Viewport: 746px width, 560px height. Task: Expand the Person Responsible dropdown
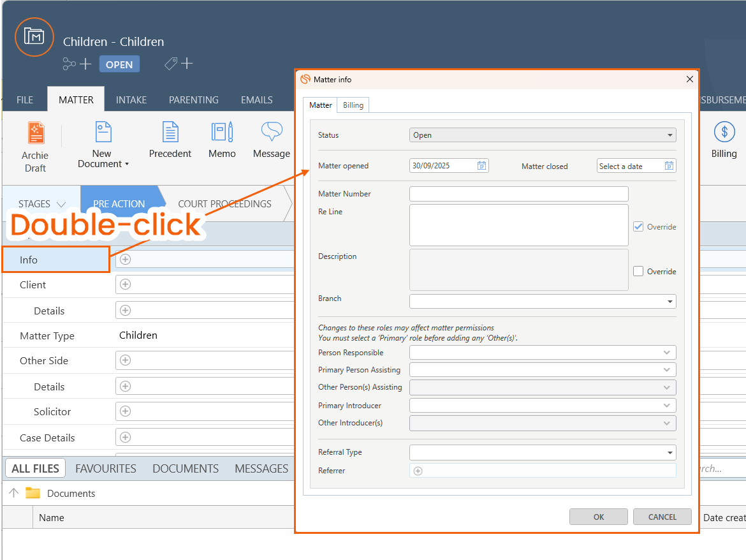[x=667, y=353]
